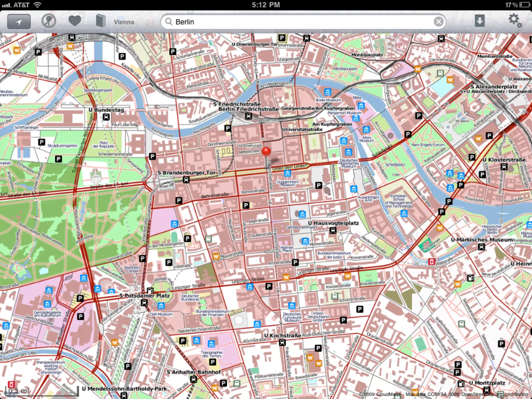Tap the download maps arrow icon
532x399 pixels.
point(480,21)
